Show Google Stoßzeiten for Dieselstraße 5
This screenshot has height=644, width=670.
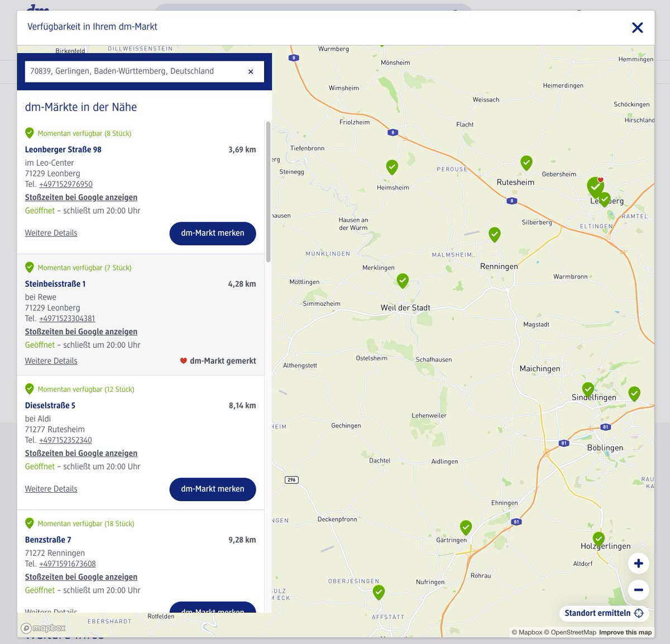point(81,454)
